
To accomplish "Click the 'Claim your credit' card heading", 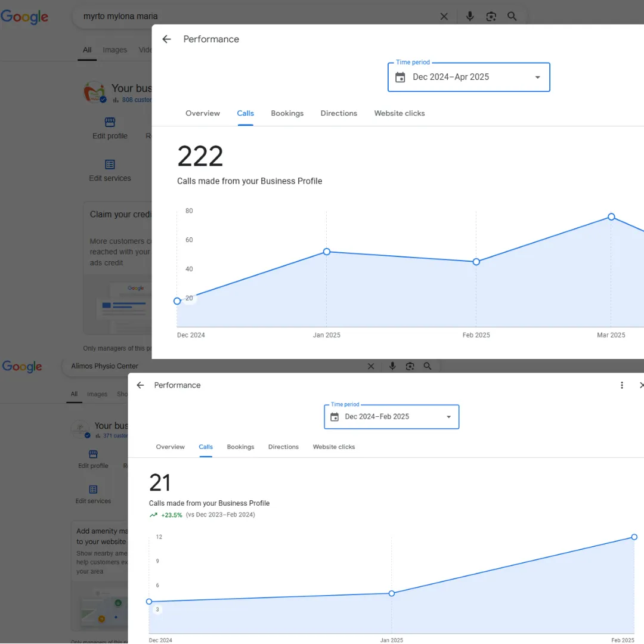I will [120, 215].
